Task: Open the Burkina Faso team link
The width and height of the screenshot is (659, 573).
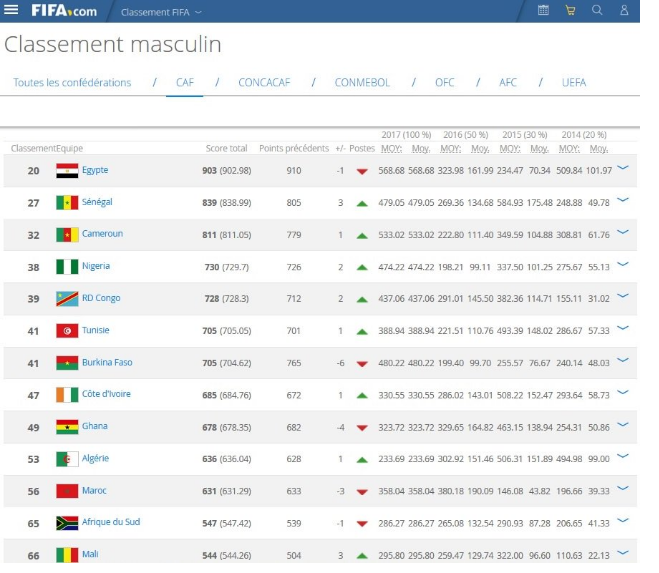Action: [x=107, y=362]
